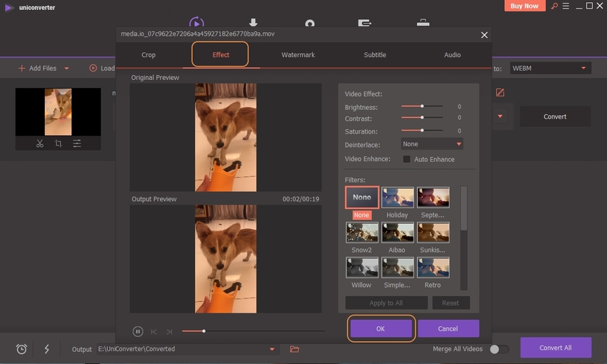Toggle the Merge All Videos switch
The width and height of the screenshot is (607, 364).
(498, 349)
